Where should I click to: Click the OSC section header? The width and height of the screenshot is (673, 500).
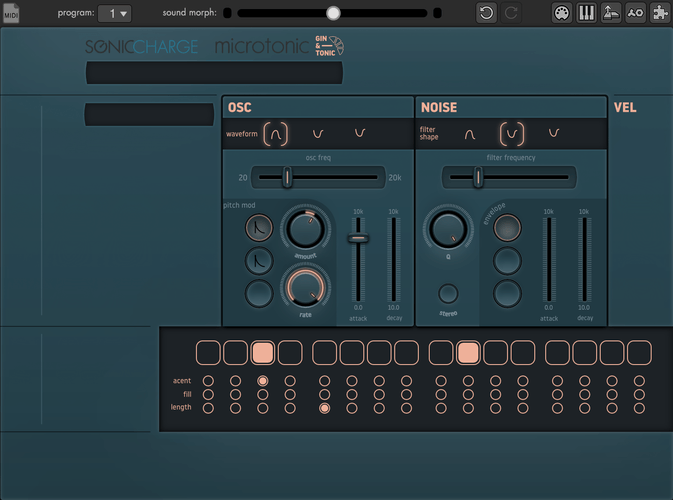coord(239,107)
